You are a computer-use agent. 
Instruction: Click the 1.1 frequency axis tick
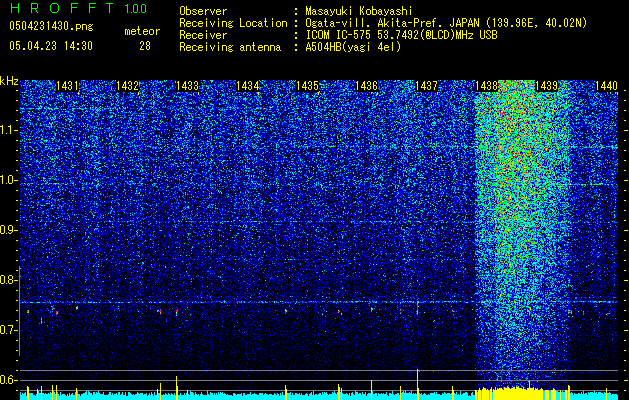(9, 130)
